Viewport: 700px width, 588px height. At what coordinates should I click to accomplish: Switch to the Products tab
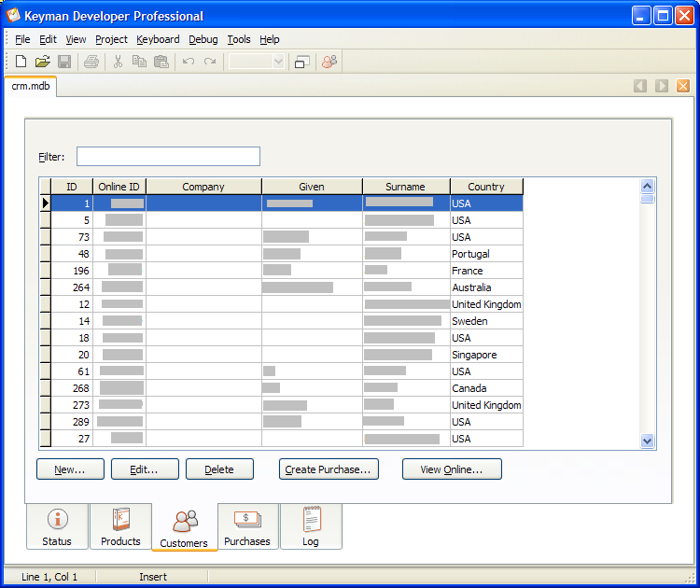point(120,526)
